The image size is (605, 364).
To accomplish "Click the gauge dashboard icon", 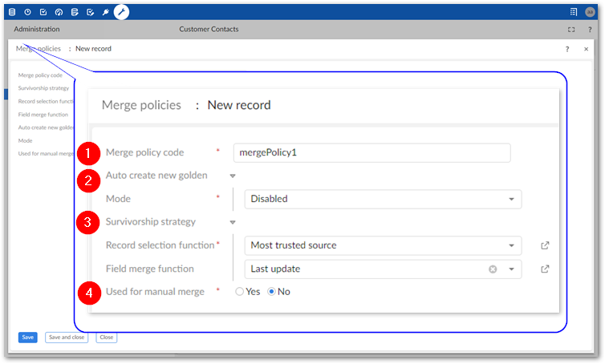I will point(59,12).
